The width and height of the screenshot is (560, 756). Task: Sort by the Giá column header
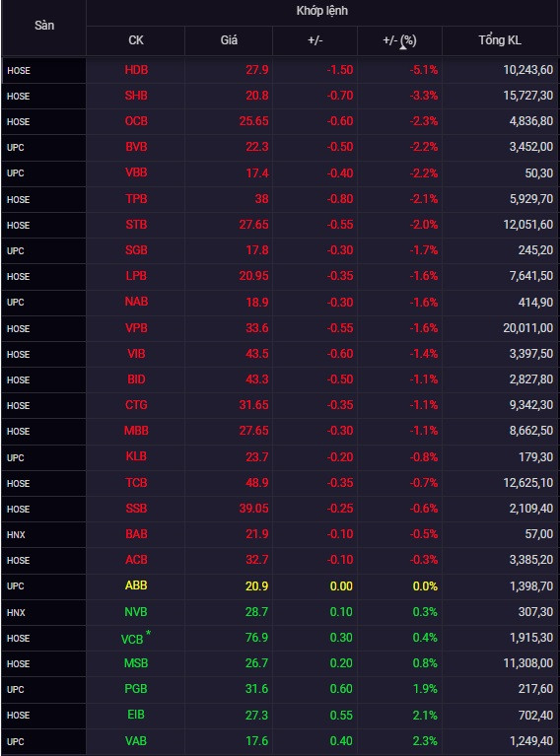point(229,40)
